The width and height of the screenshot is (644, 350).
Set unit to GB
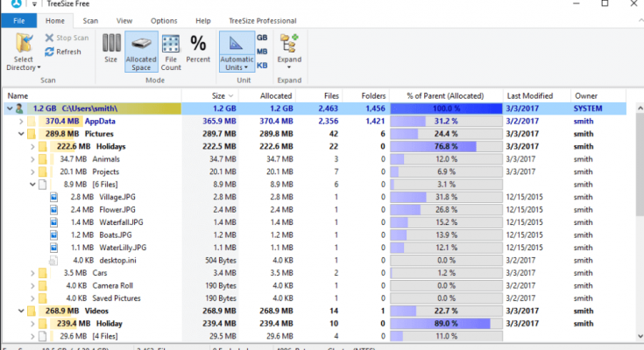click(262, 38)
